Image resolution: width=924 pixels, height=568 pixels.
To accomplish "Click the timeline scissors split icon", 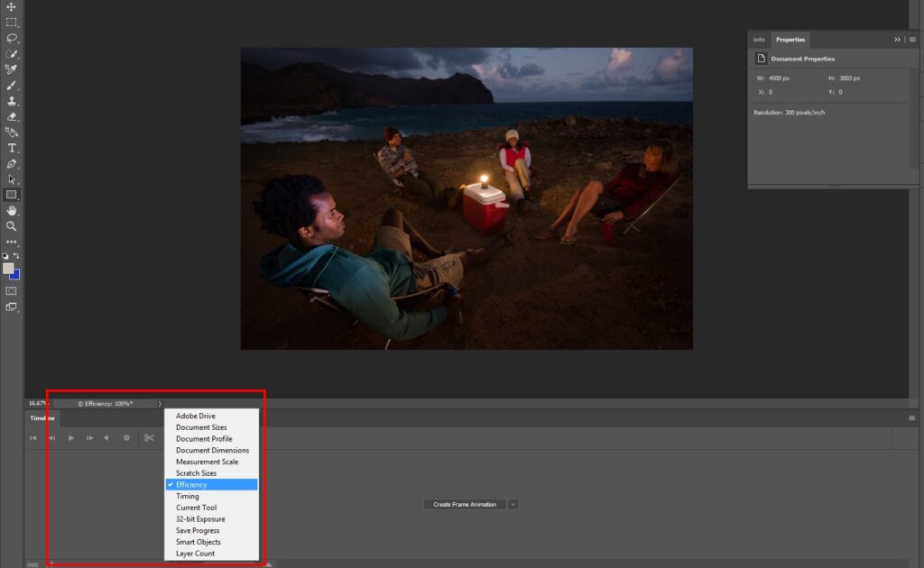I will (149, 438).
